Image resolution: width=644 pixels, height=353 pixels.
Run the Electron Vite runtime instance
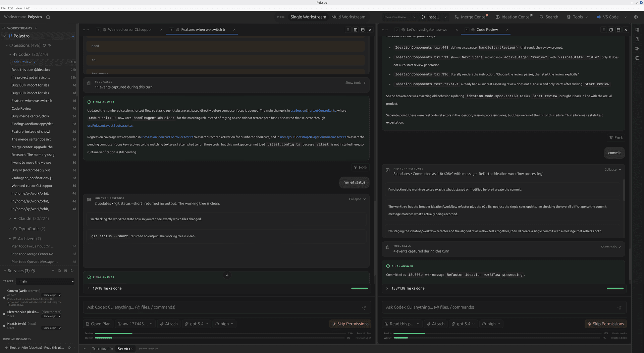coord(70,348)
